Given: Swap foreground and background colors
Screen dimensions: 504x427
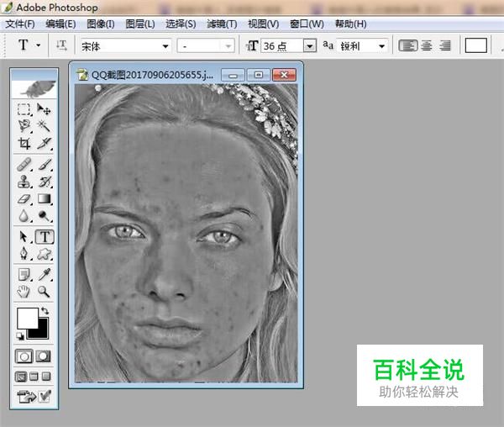Looking at the screenshot, I should (45, 311).
